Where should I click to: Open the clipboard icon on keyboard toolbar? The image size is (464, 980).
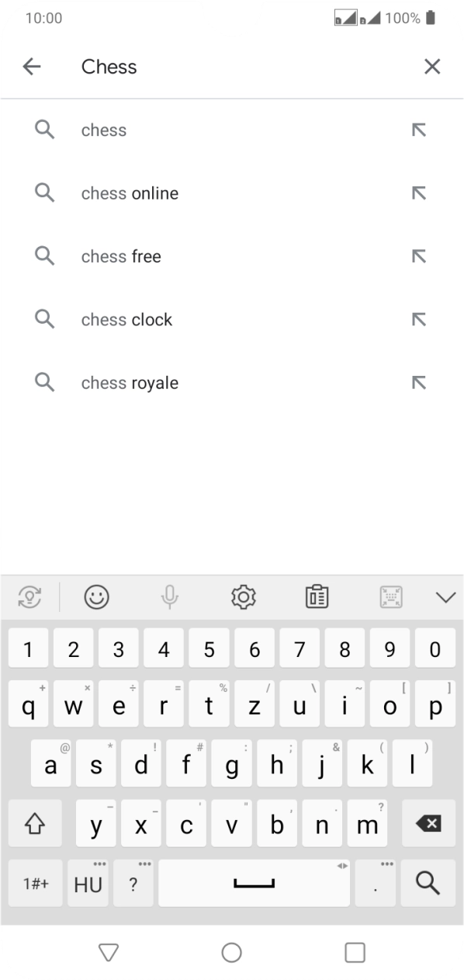(317, 596)
